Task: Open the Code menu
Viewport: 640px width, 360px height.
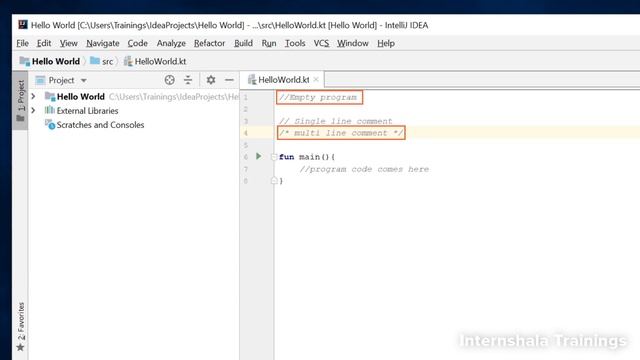Action: 138,43
